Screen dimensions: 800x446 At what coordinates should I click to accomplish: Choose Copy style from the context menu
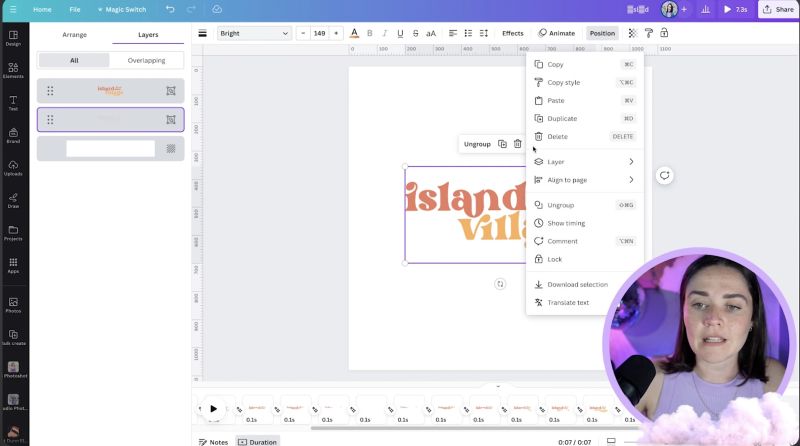pos(585,82)
